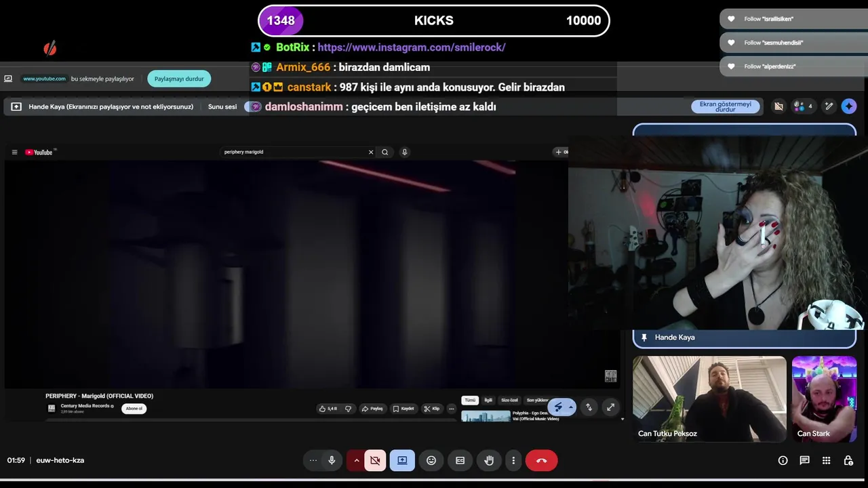This screenshot has height=488, width=868.
Task: Follow alperdenizz
Action: pos(793,66)
